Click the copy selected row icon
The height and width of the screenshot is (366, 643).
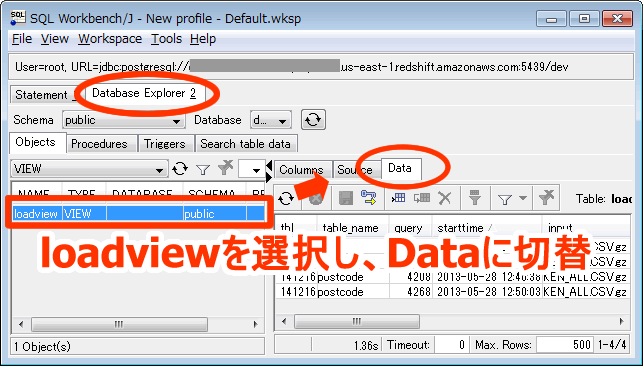422,198
